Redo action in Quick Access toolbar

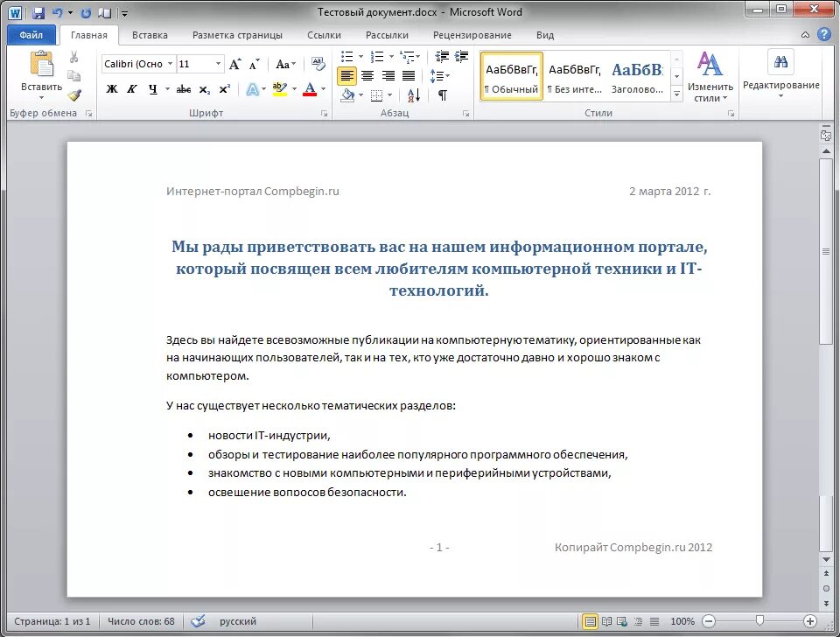(86, 13)
